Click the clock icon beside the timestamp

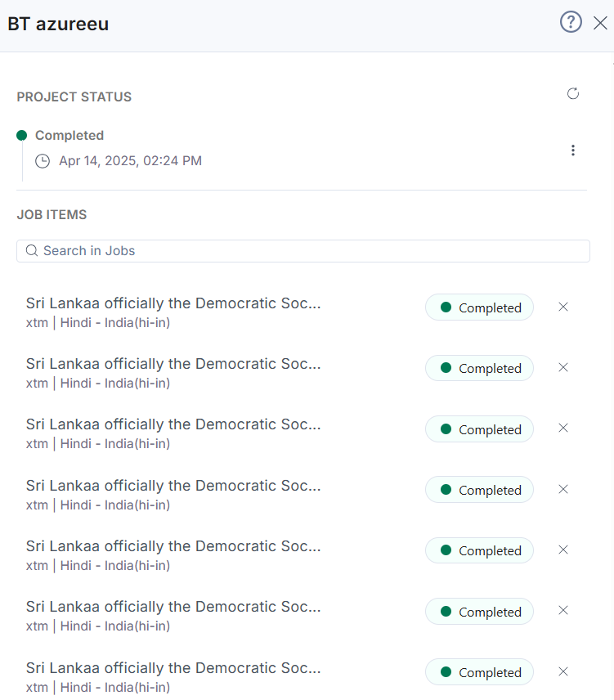[x=43, y=161]
